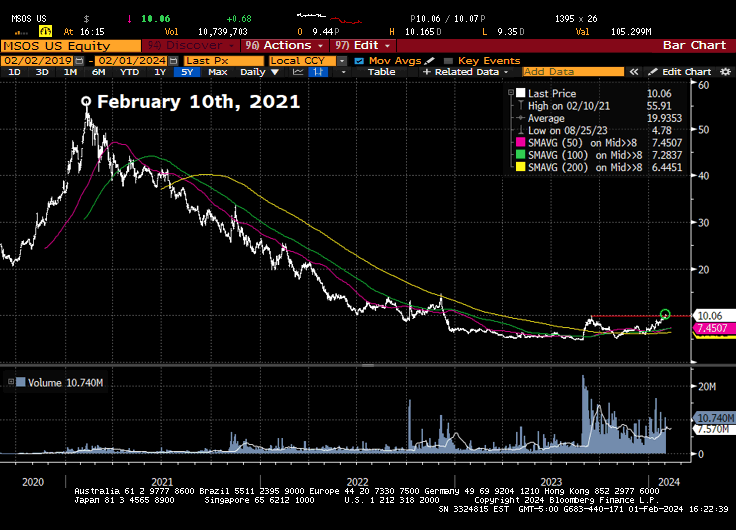Select the 3D range tab
Viewport: 736px width, 530px height.
(x=42, y=72)
